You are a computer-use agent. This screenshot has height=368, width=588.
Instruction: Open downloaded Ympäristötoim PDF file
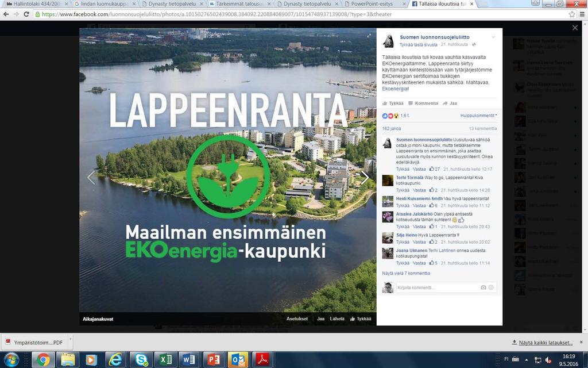(x=34, y=343)
